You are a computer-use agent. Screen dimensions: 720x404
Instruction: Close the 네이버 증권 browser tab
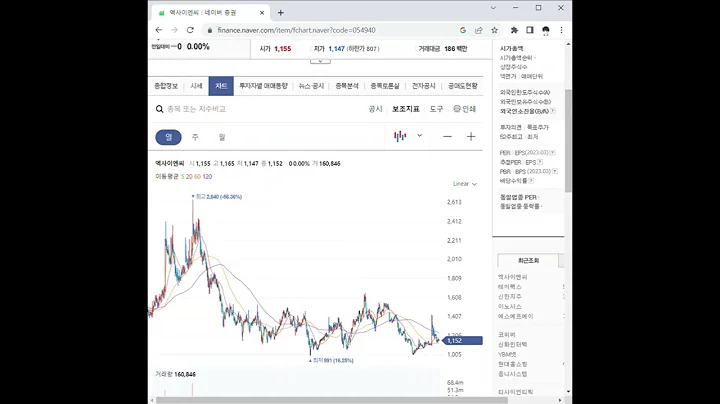pyautogui.click(x=262, y=13)
